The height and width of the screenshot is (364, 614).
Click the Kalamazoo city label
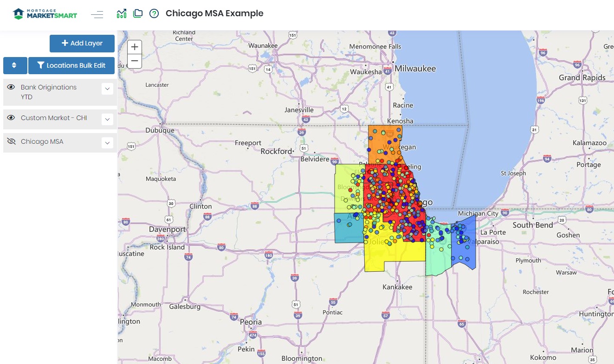coord(590,143)
